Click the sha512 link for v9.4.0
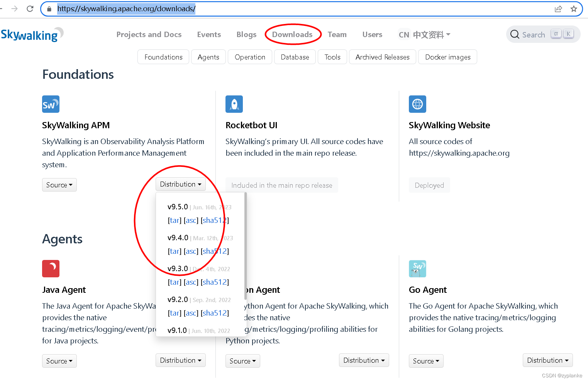588x382 pixels. click(215, 251)
